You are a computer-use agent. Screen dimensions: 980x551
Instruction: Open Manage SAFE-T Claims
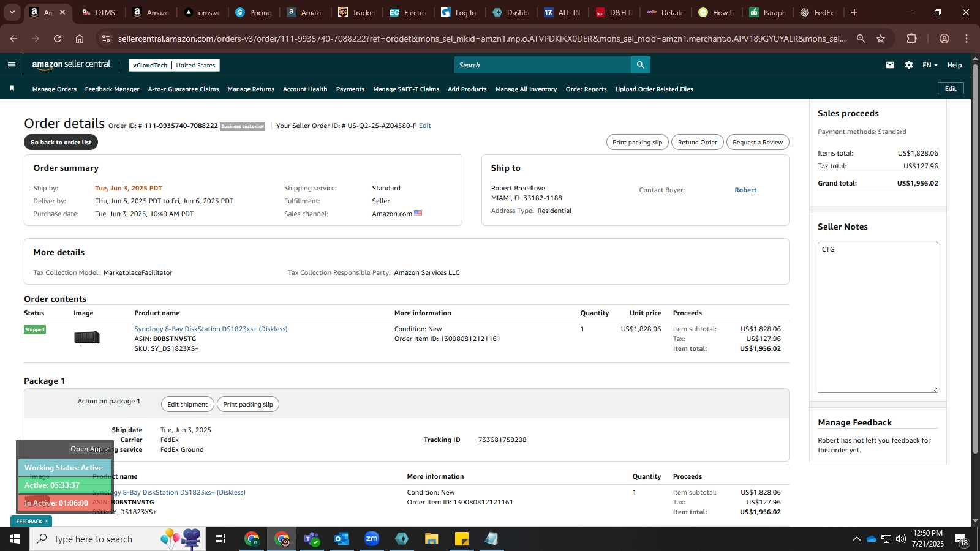[x=406, y=89]
